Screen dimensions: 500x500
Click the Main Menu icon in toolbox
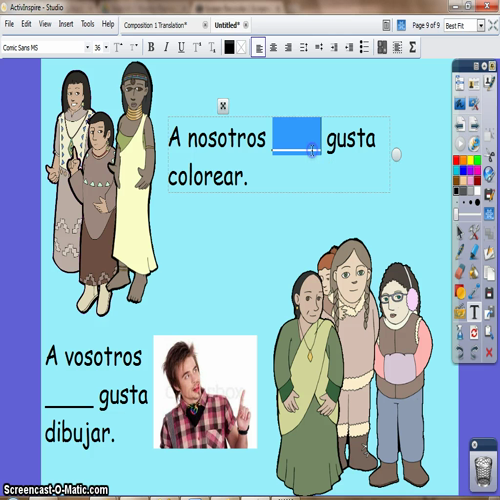(x=460, y=83)
